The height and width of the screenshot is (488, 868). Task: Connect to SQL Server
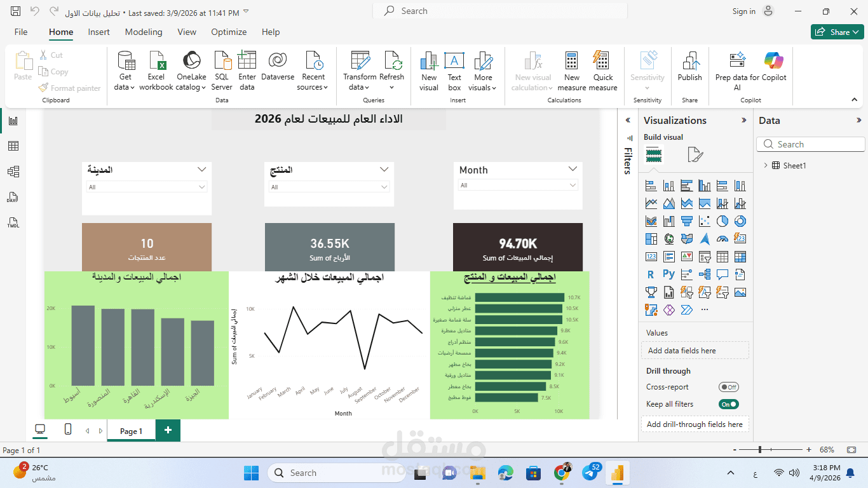click(222, 71)
